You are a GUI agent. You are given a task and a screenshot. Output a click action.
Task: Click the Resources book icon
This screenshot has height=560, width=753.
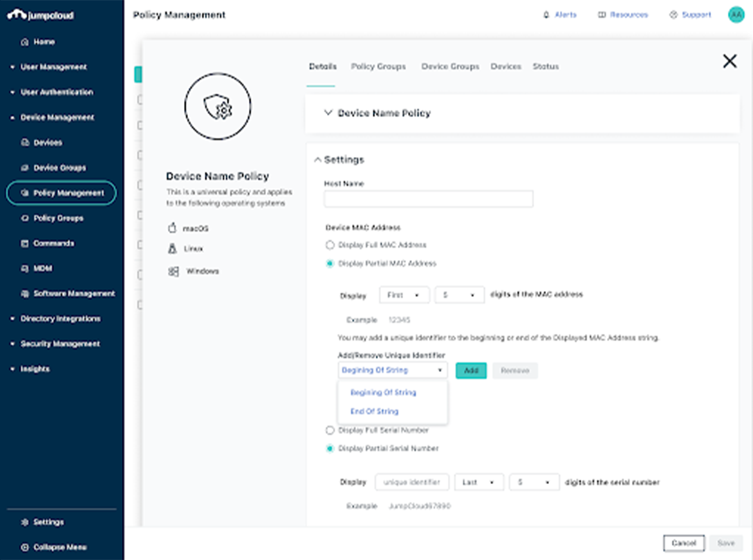pos(602,15)
